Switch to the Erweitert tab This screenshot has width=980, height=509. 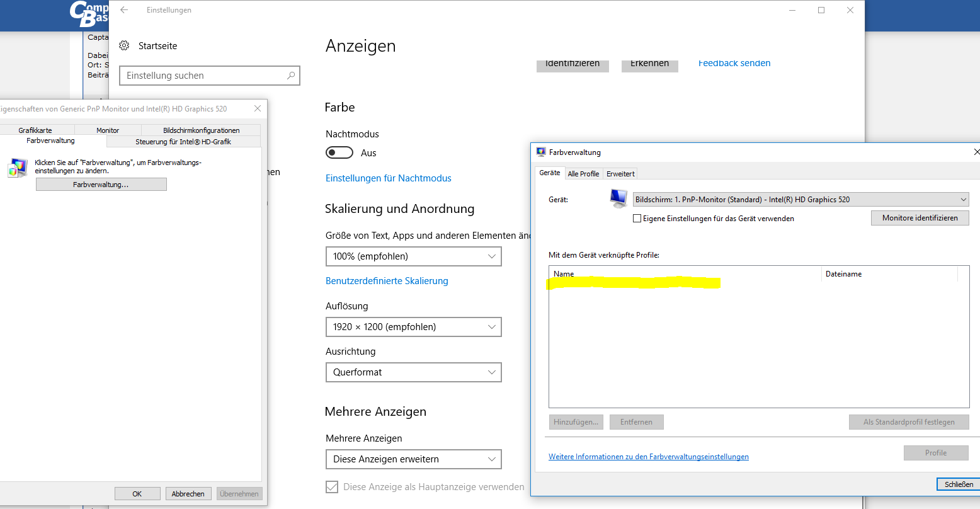coord(620,174)
